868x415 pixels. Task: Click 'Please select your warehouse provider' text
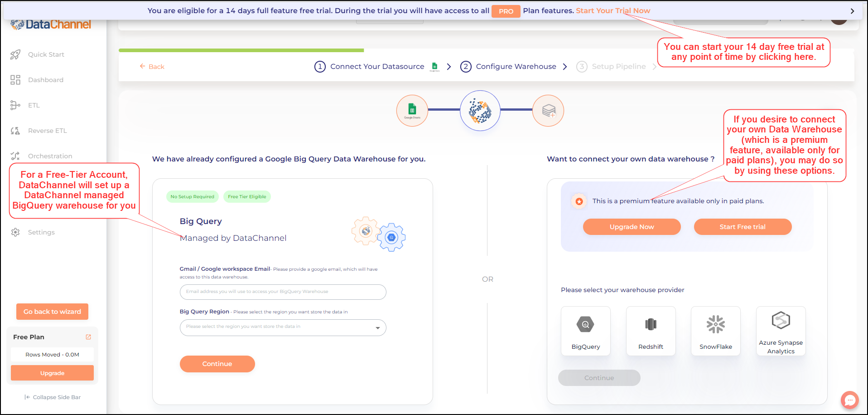click(x=622, y=290)
